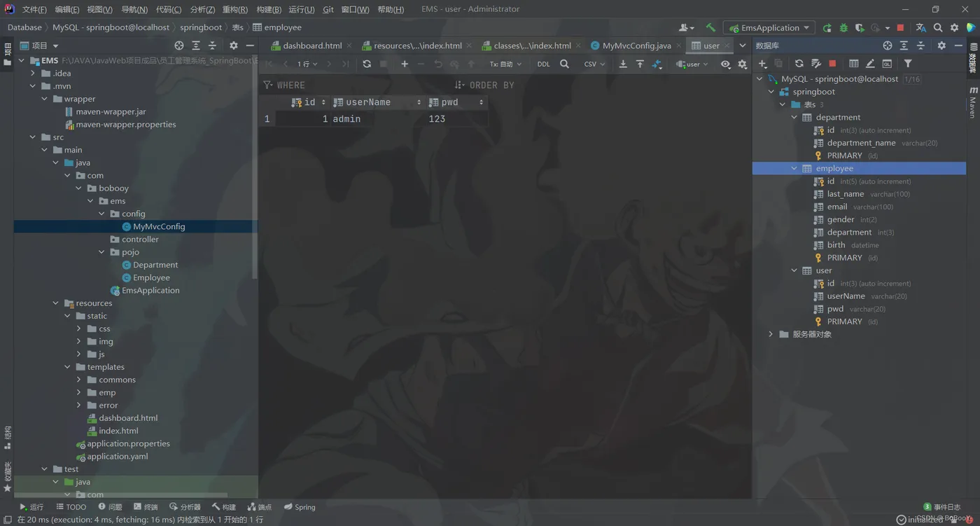Toggle the view options eye icon
The width and height of the screenshot is (980, 526).
(x=725, y=64)
